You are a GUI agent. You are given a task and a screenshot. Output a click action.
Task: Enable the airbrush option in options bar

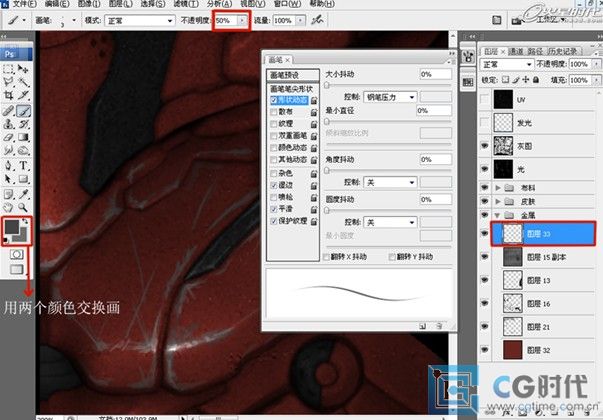pyautogui.click(x=317, y=20)
